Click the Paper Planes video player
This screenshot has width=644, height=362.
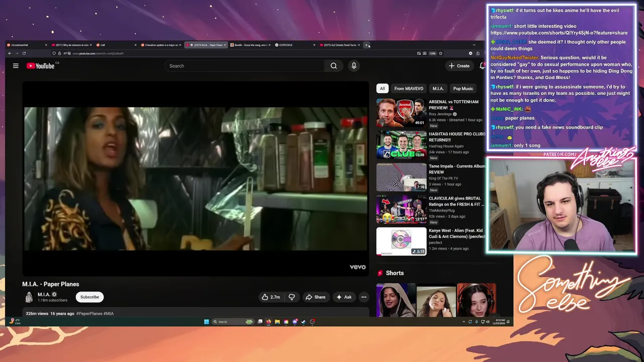(196, 178)
